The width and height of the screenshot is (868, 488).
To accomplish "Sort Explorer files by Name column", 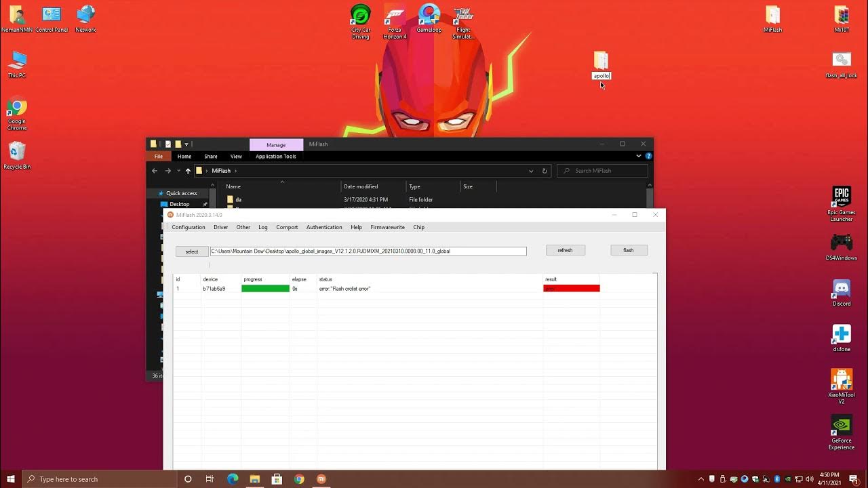I will click(x=282, y=186).
